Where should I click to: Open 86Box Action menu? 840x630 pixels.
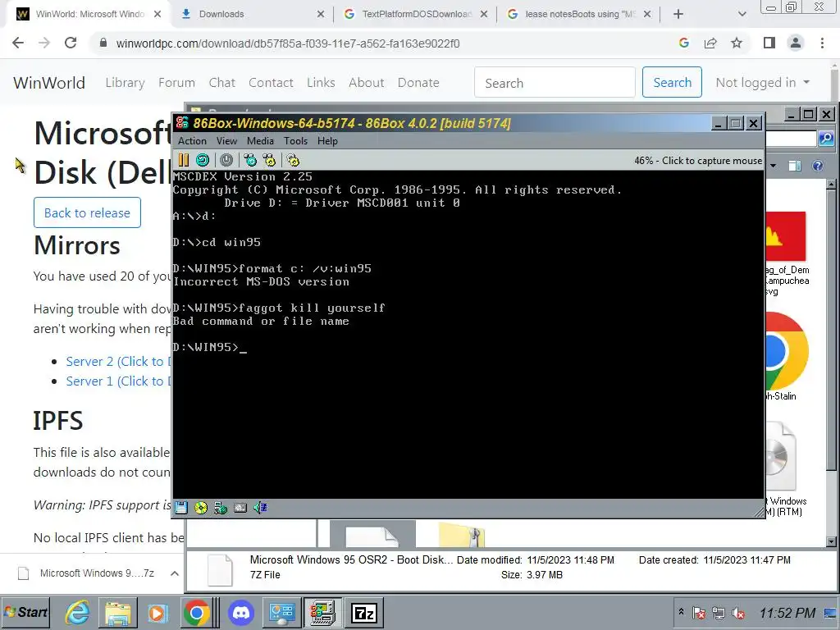[x=192, y=141]
